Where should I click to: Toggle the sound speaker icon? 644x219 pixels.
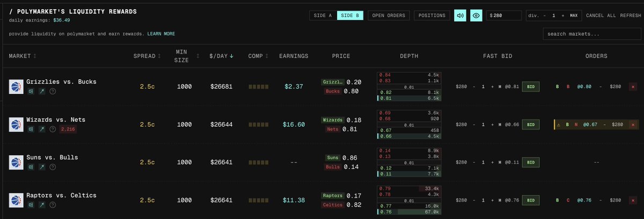[x=460, y=16]
